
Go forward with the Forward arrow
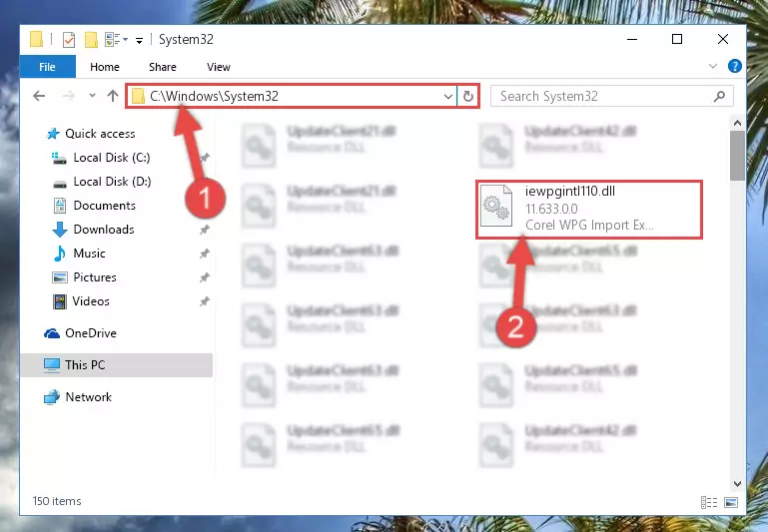[69, 96]
